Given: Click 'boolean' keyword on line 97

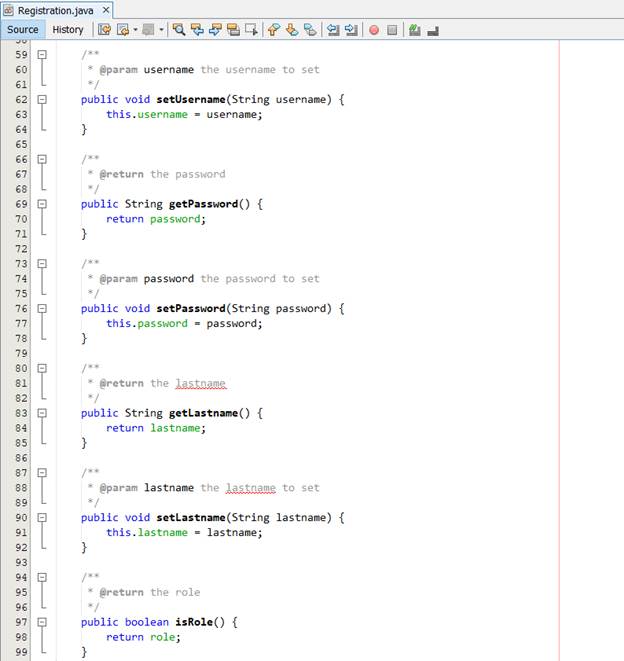Looking at the screenshot, I should (147, 622).
